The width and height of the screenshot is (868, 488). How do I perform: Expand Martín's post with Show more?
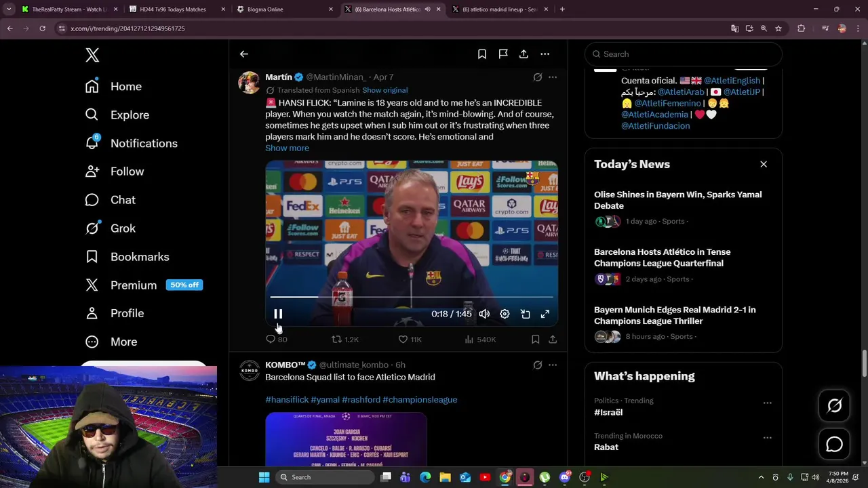pos(287,148)
